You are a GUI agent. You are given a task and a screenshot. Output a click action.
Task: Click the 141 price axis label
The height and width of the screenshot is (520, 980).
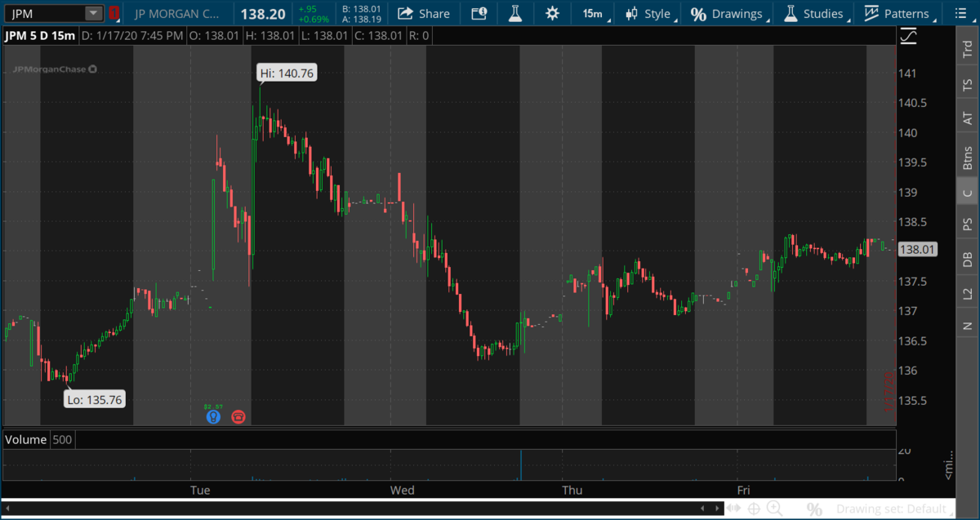[907, 73]
